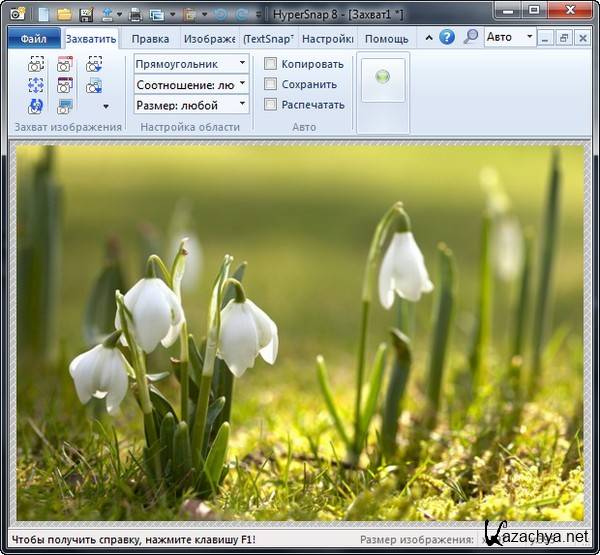Open the Файл menu

[34, 39]
